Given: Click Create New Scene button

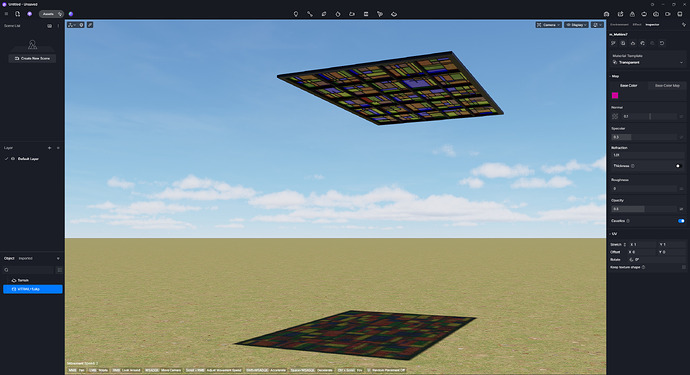Looking at the screenshot, I should (32, 59).
